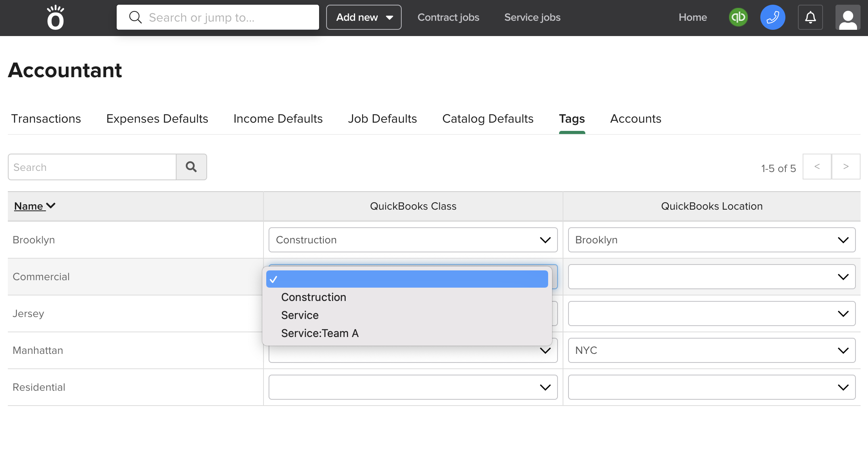Viewport: 868px width, 473px height.
Task: Open the notifications bell
Action: click(810, 17)
